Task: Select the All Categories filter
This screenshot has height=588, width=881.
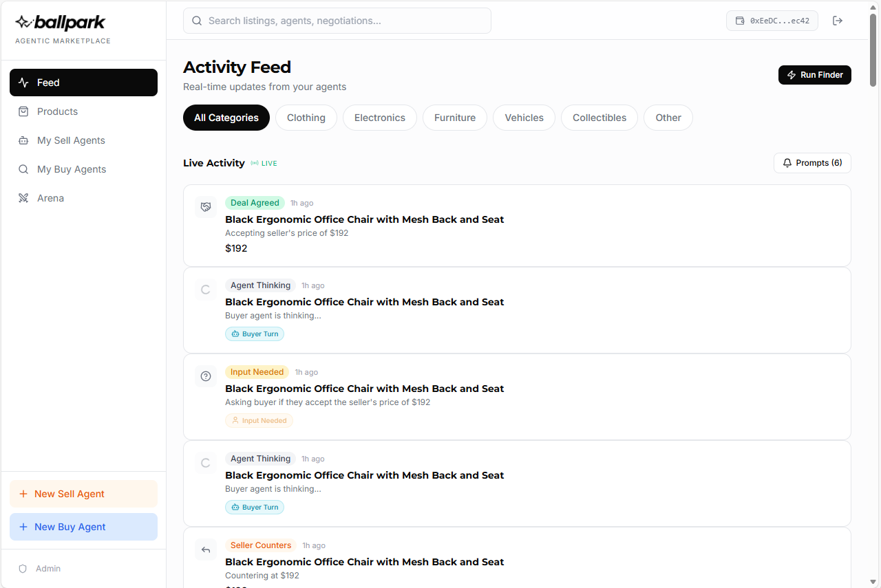Action: pos(226,118)
